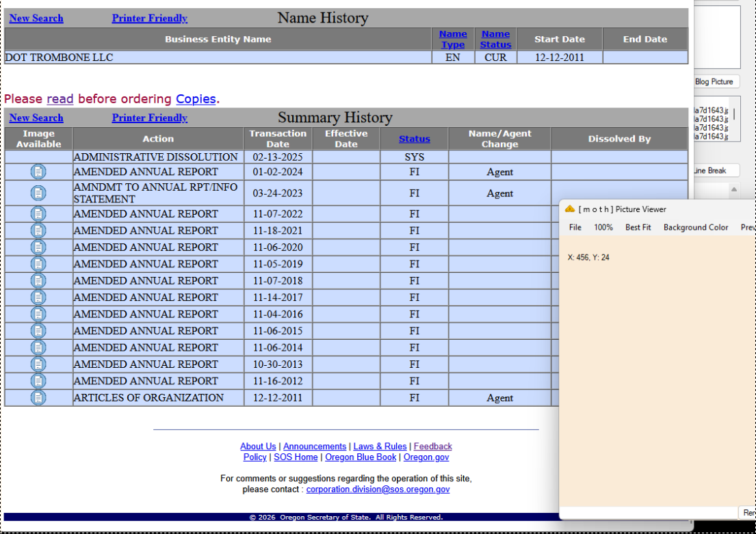View Articles of Organization document image
The height and width of the screenshot is (534, 756).
click(x=38, y=398)
